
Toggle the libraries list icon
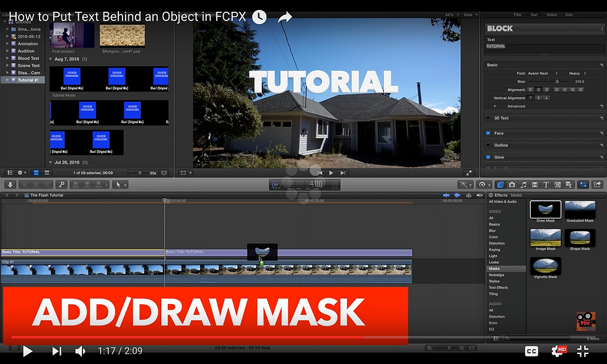pyautogui.click(x=10, y=173)
